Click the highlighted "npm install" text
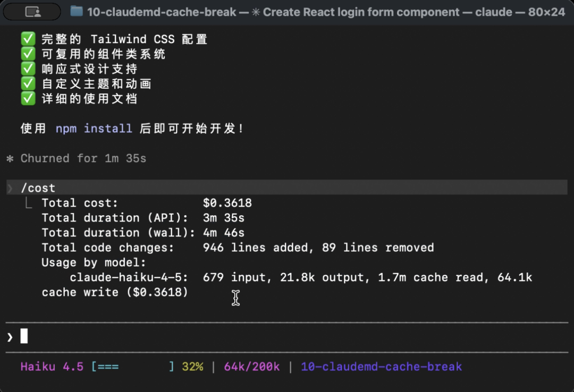 tap(94, 129)
